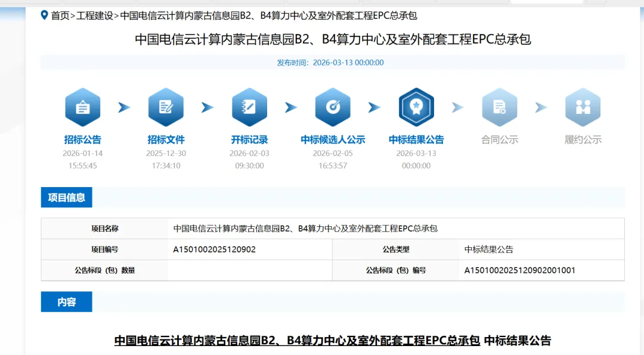Viewport: 644px width, 355px height.
Task: Click the 公告标段（包）数量 label
Action: pos(105,270)
